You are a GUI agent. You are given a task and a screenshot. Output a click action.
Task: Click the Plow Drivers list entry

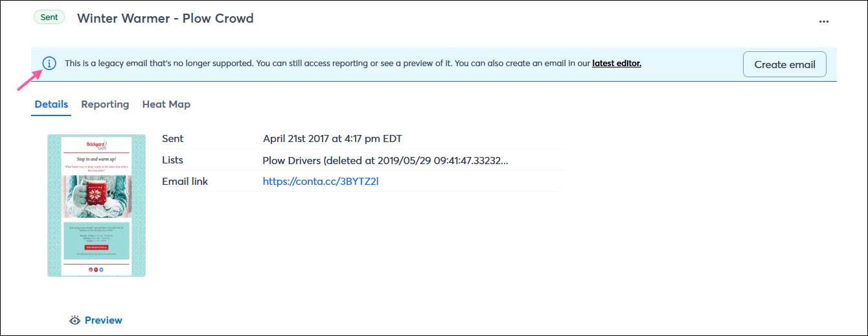[385, 160]
